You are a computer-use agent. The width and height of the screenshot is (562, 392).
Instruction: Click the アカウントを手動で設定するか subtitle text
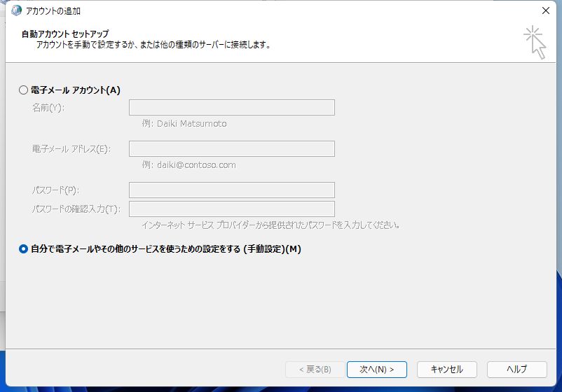click(153, 45)
